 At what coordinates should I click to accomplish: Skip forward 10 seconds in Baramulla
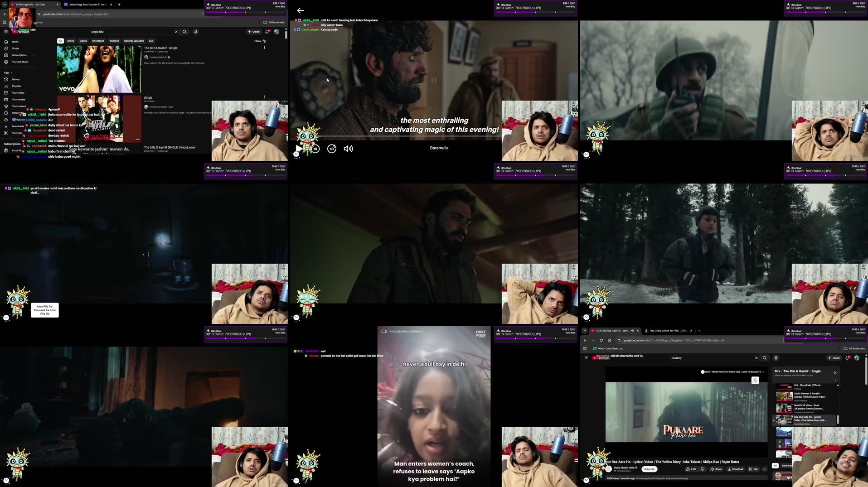coord(332,149)
